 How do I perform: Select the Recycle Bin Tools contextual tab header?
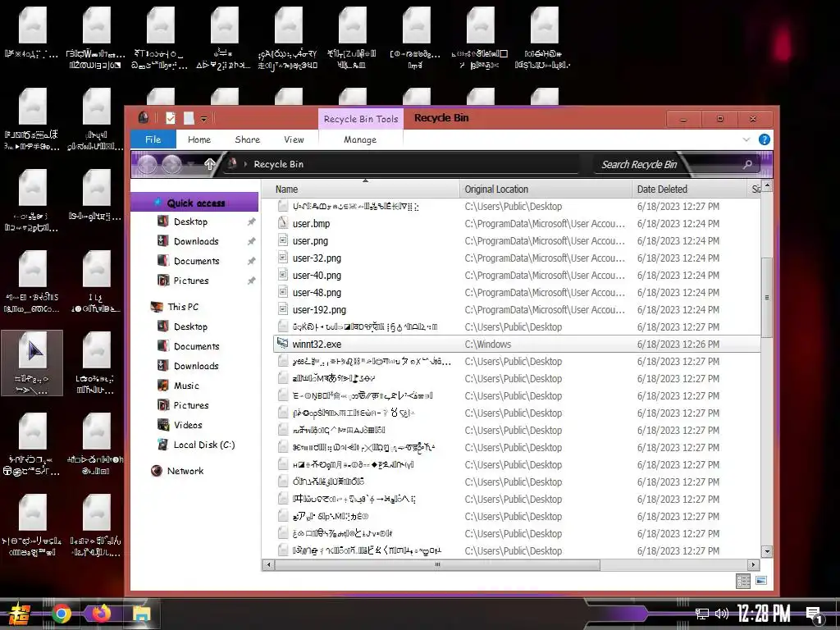click(x=361, y=119)
